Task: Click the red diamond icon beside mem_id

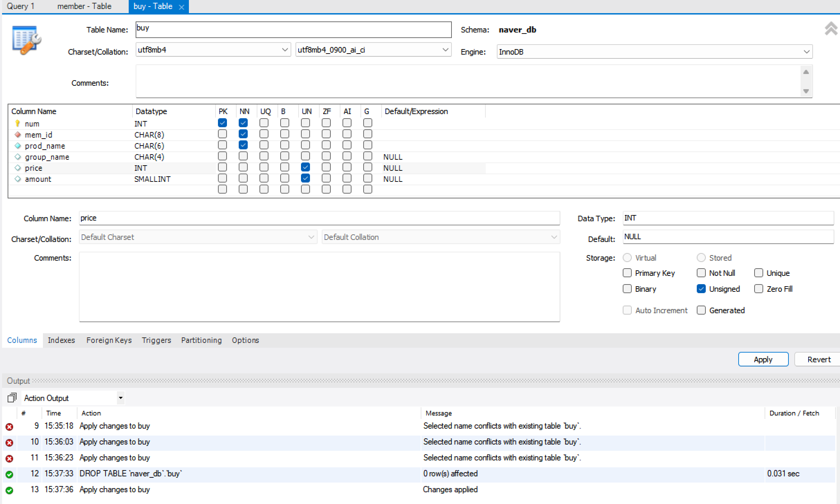Action: pos(18,134)
